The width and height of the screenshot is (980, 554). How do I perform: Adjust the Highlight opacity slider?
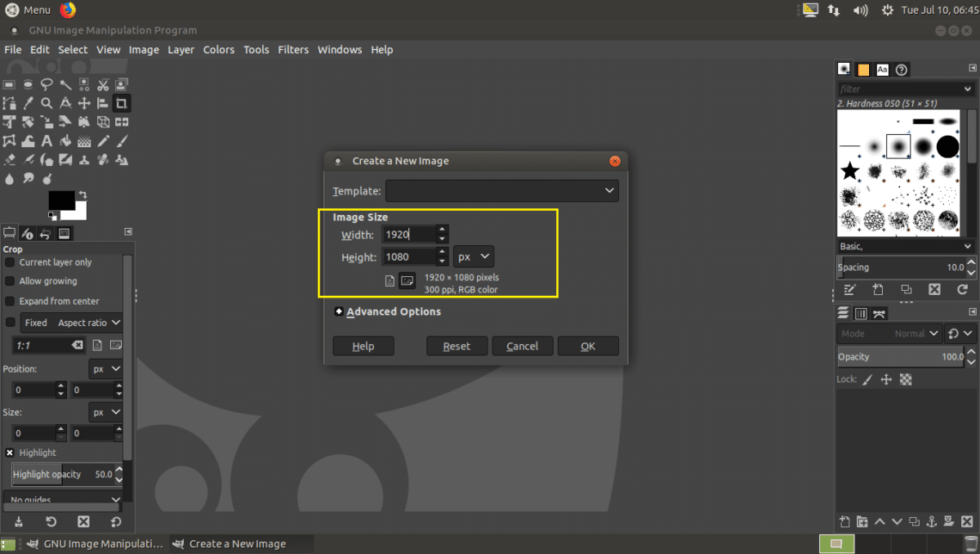(x=60, y=474)
